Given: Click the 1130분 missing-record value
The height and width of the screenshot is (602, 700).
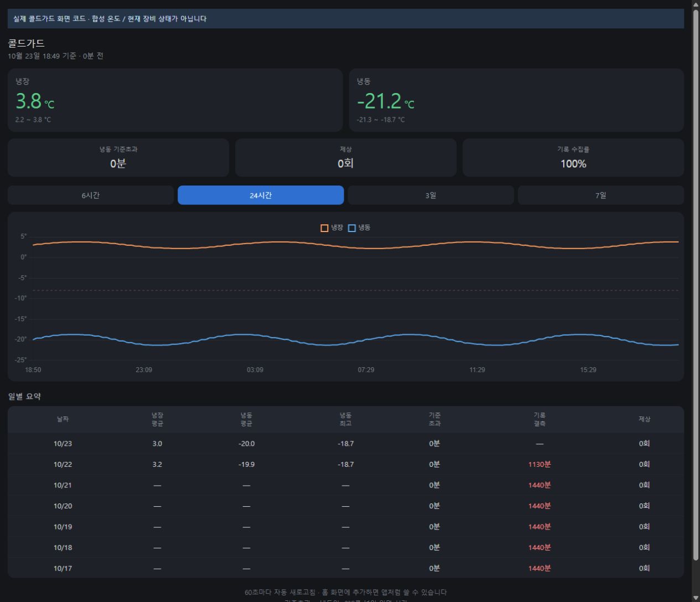Looking at the screenshot, I should [540, 465].
